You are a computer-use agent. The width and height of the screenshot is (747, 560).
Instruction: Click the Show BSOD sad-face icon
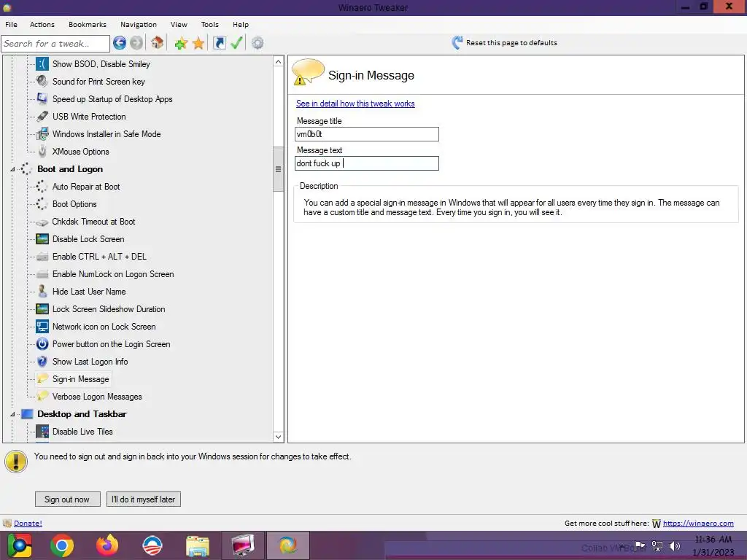tap(42, 64)
